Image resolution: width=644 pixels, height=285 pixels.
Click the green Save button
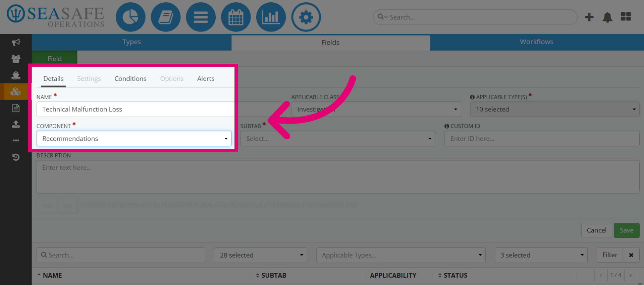pyautogui.click(x=627, y=230)
